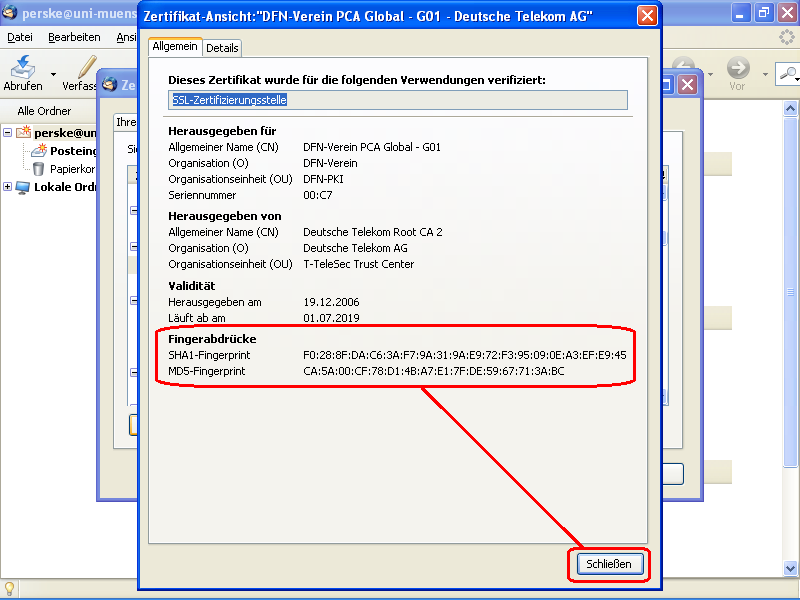The image size is (800, 600).
Task: Open the Datei menu
Action: pyautogui.click(x=22, y=37)
